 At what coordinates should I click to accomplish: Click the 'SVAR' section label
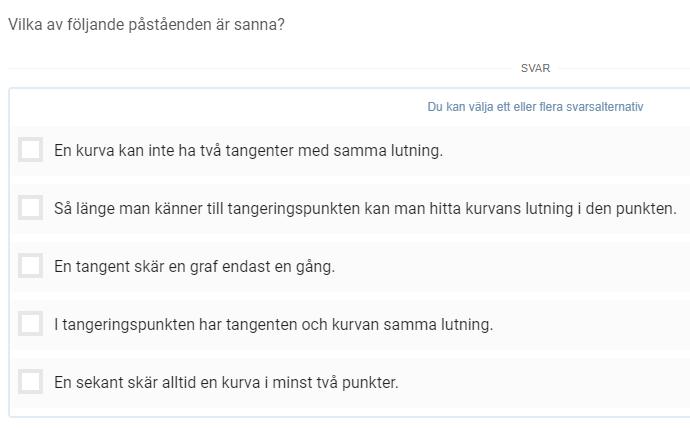pos(535,69)
